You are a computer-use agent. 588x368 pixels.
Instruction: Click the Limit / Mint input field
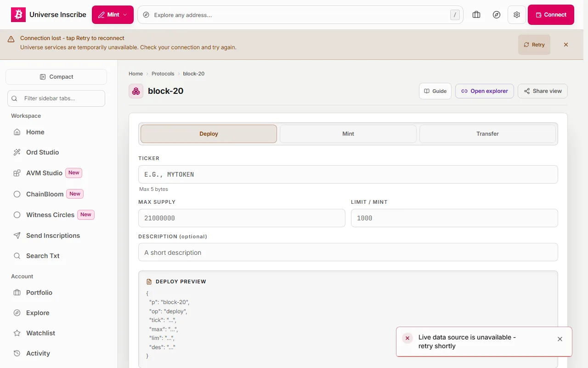tap(454, 218)
